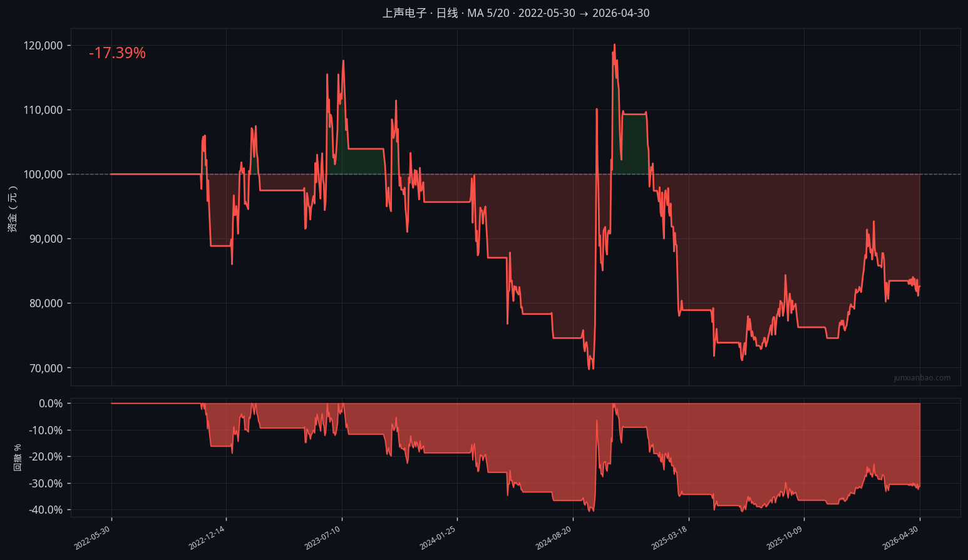Click the 2024-08-20 date label
This screenshot has height=560, width=968.
(554, 538)
